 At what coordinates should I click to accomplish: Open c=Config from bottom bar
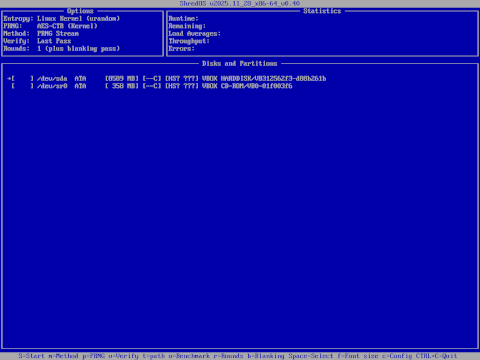tap(397, 356)
